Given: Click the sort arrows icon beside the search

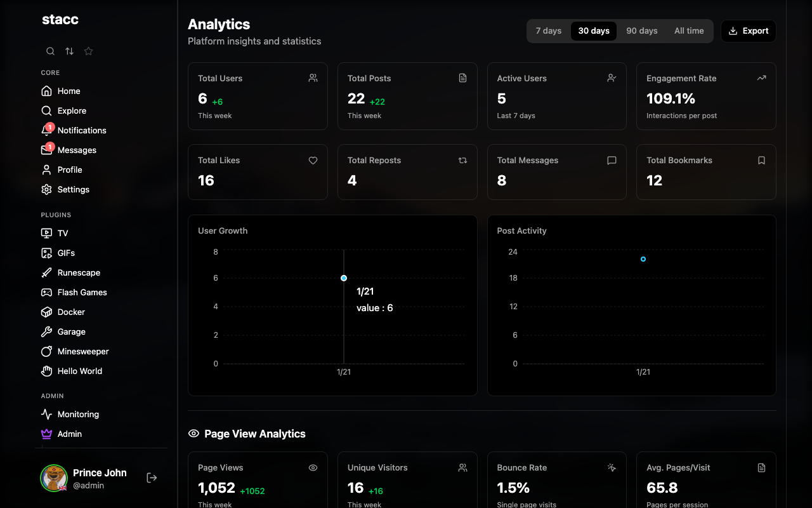Looking at the screenshot, I should [x=69, y=51].
